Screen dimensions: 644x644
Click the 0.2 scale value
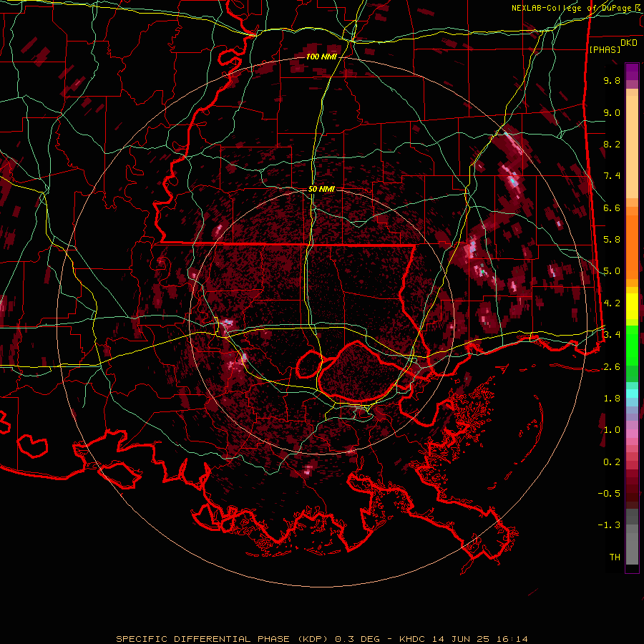(612, 462)
